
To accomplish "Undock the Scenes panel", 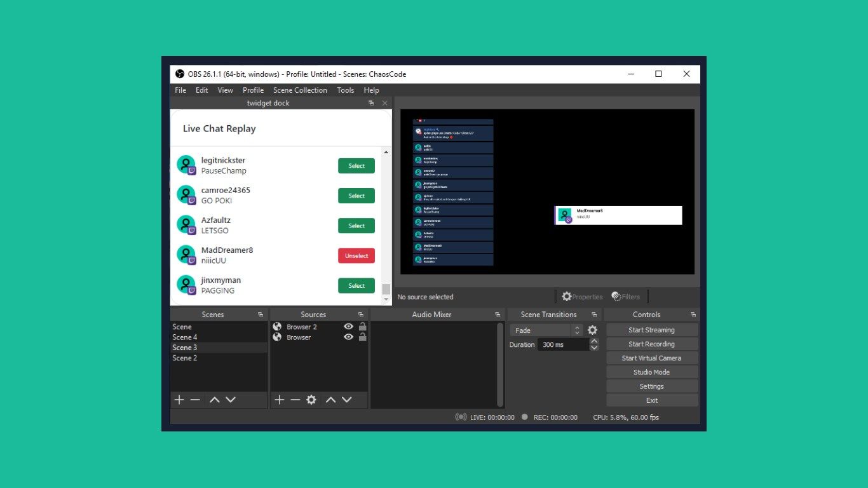I will 261,315.
